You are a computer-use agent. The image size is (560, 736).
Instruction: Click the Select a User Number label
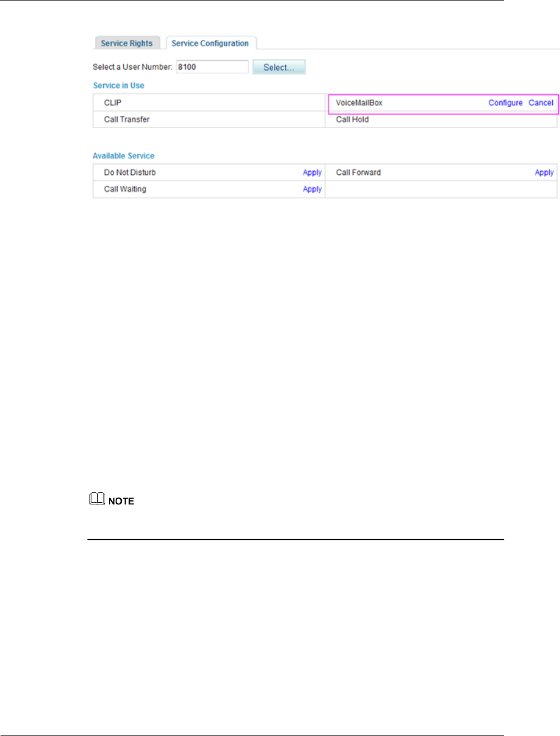coord(132,67)
